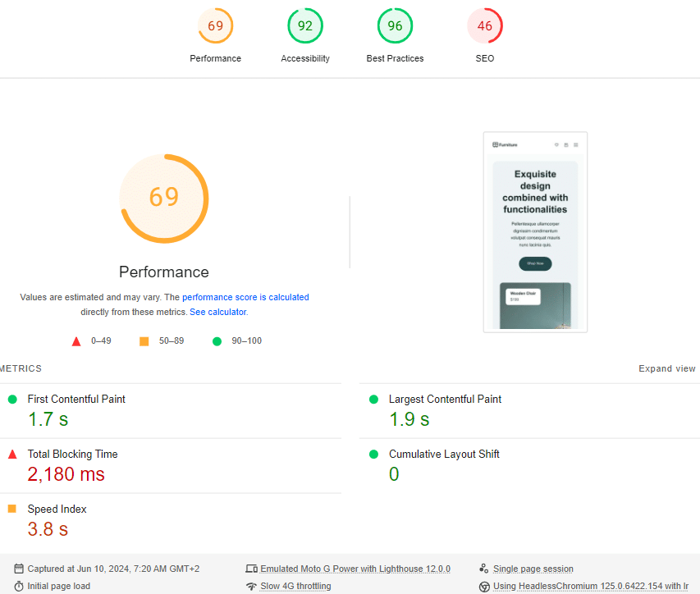Click the network icon beside Slow 4G throttling
Viewport: 700px width, 594px height.
point(251,586)
